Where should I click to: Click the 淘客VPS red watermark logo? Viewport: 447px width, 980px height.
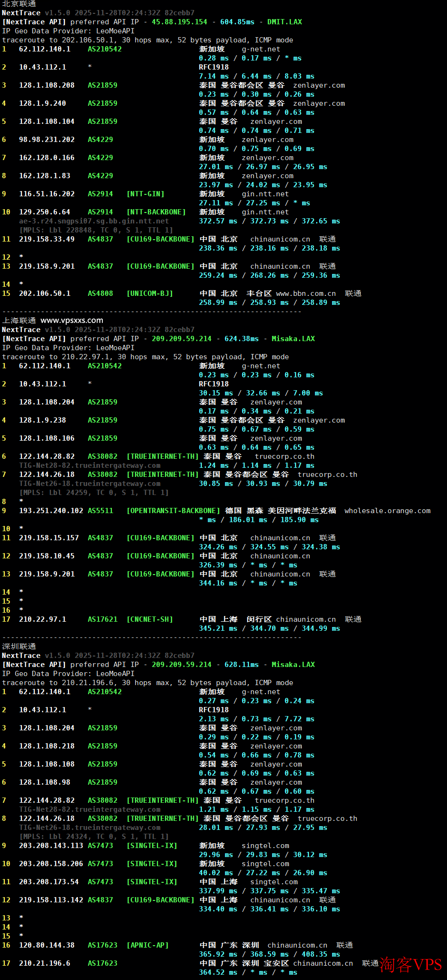(x=411, y=965)
